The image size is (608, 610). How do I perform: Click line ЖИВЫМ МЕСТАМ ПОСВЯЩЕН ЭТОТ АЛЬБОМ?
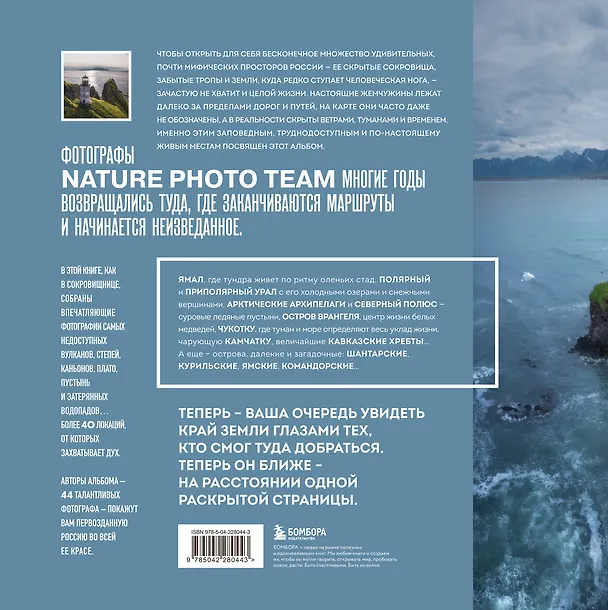(x=240, y=146)
